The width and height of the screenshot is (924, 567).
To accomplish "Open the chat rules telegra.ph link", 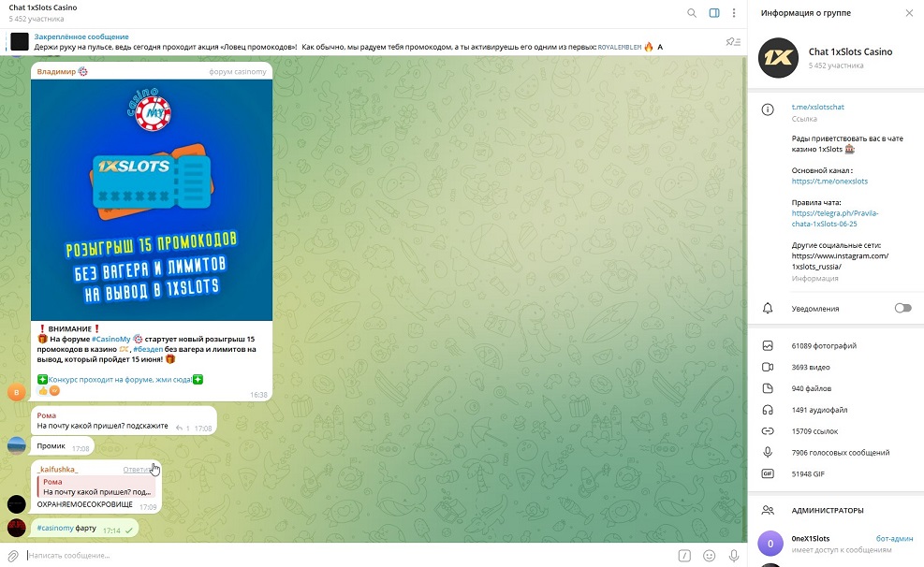I will tap(835, 218).
